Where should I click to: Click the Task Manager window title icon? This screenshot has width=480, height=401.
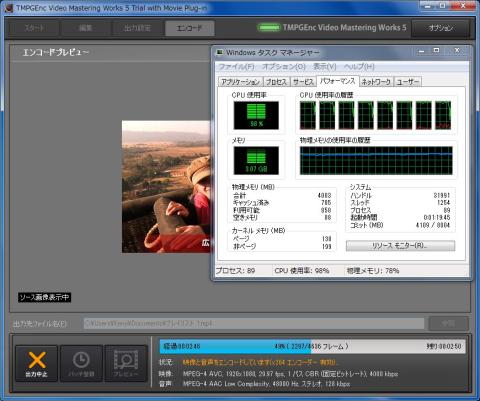220,52
